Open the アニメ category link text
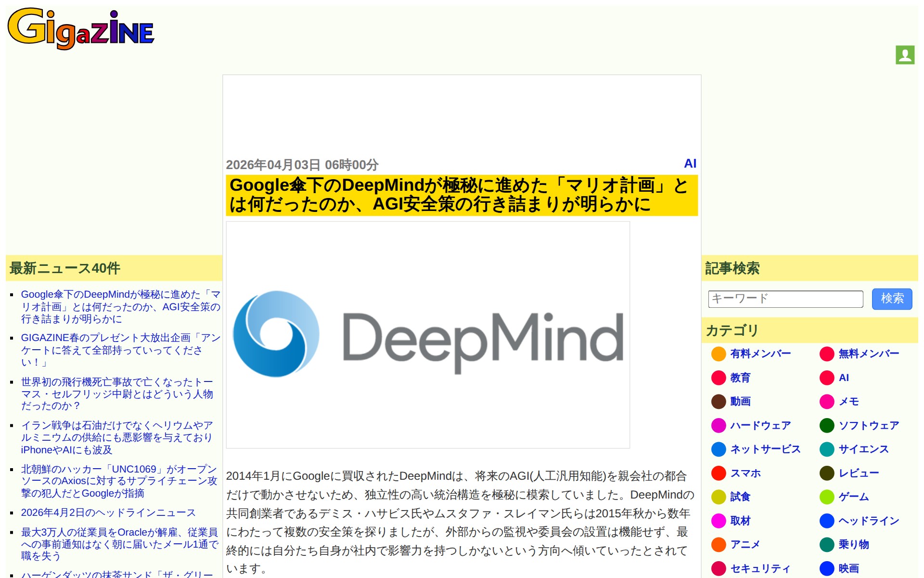 click(x=745, y=545)
